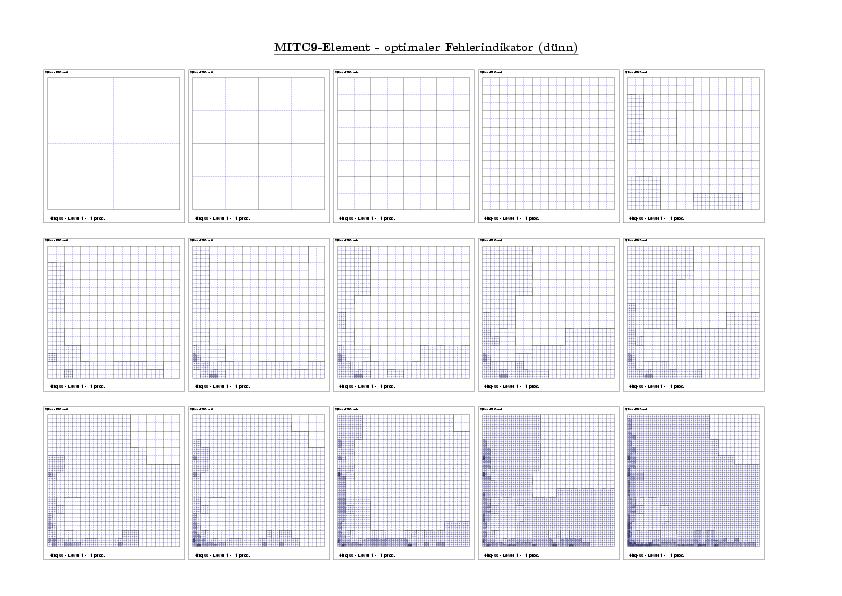Image resolution: width=842 pixels, height=596 pixels.
Task: Pick the densest final mesh plot, bottom right
Action: pos(693,480)
